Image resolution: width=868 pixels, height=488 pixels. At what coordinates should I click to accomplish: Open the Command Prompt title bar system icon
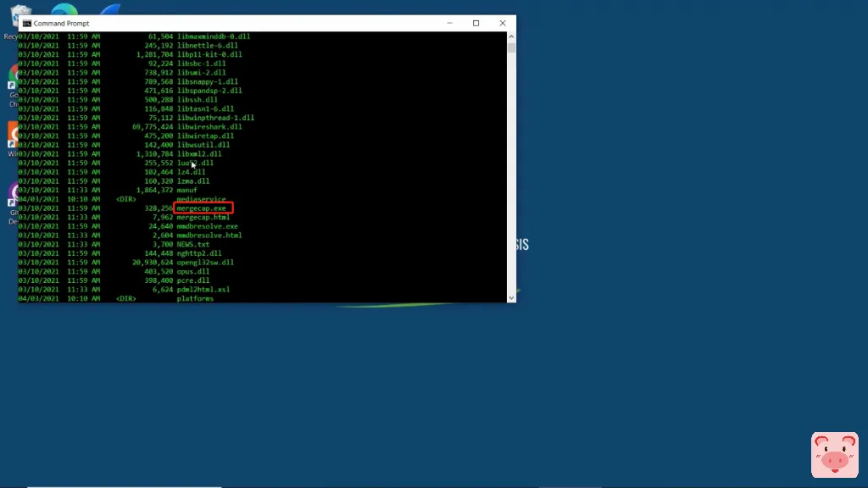26,23
